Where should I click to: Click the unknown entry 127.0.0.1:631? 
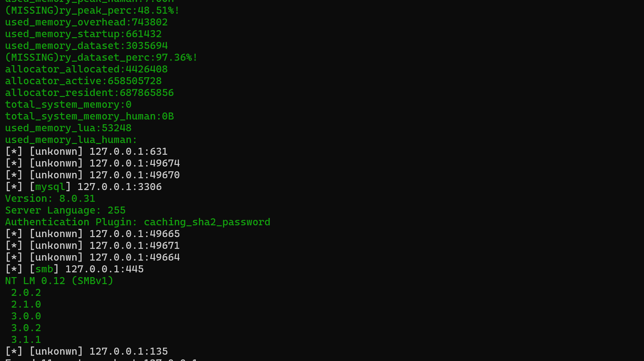pyautogui.click(x=86, y=152)
